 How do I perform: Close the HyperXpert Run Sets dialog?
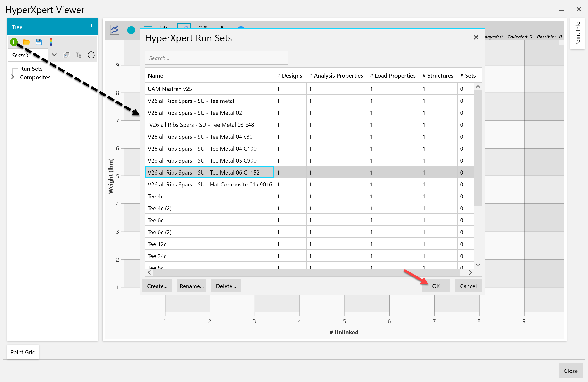pos(476,37)
